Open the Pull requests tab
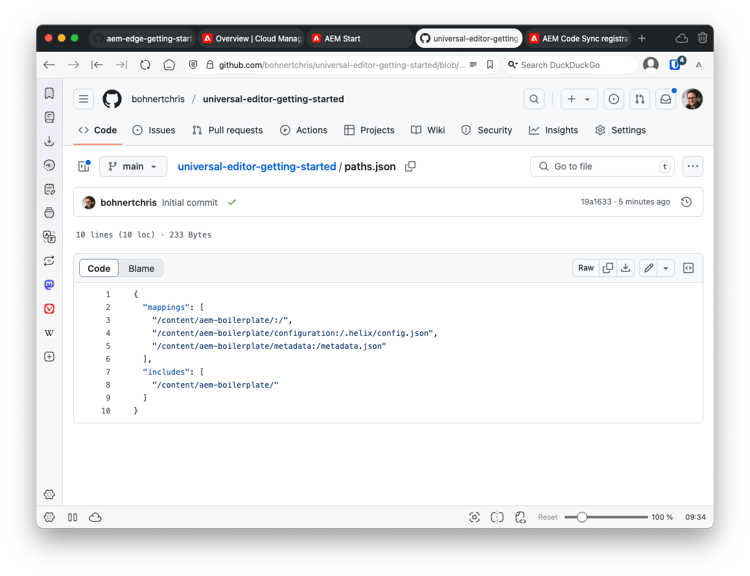The width and height of the screenshot is (750, 576). 228,130
